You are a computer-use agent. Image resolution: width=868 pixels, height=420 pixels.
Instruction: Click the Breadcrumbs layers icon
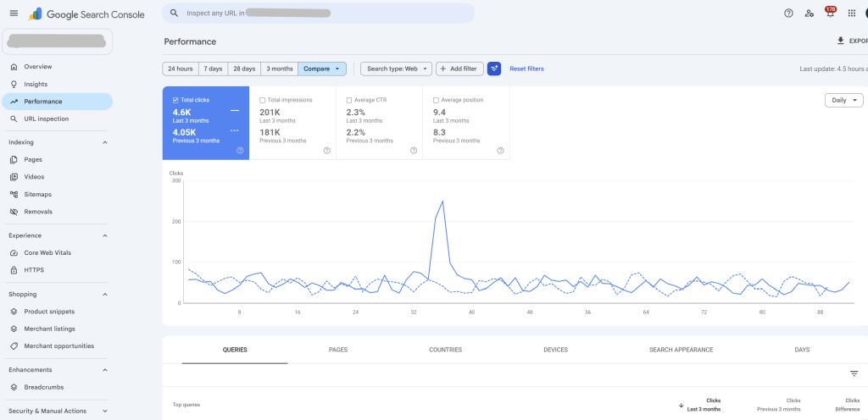[x=14, y=387]
